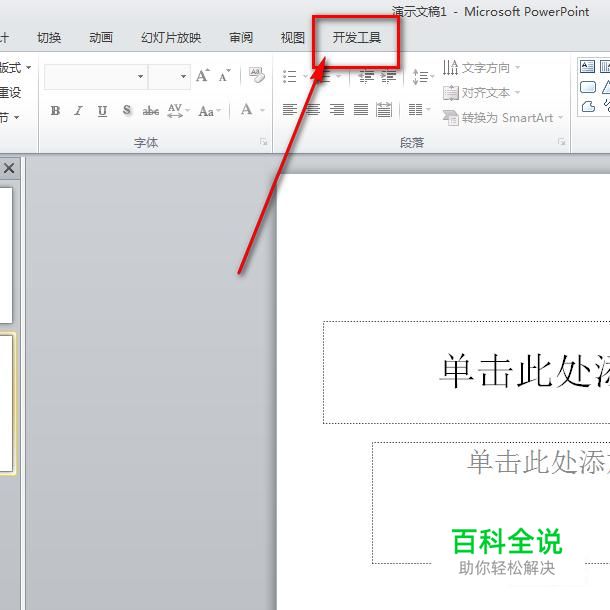The height and width of the screenshot is (610, 610).
Task: Toggle Bold formatting
Action: click(x=55, y=111)
